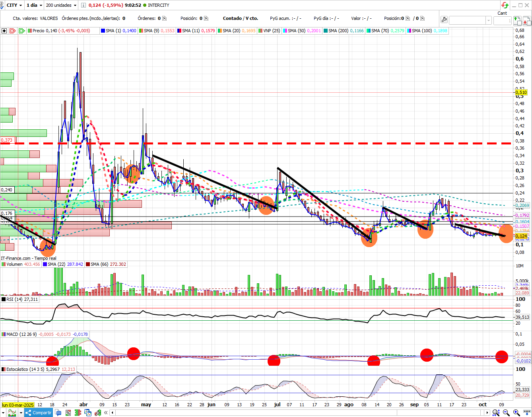Click the Órdenes edit icon button
Viewport: 532px width, 417px height.
pyautogui.click(x=165, y=18)
